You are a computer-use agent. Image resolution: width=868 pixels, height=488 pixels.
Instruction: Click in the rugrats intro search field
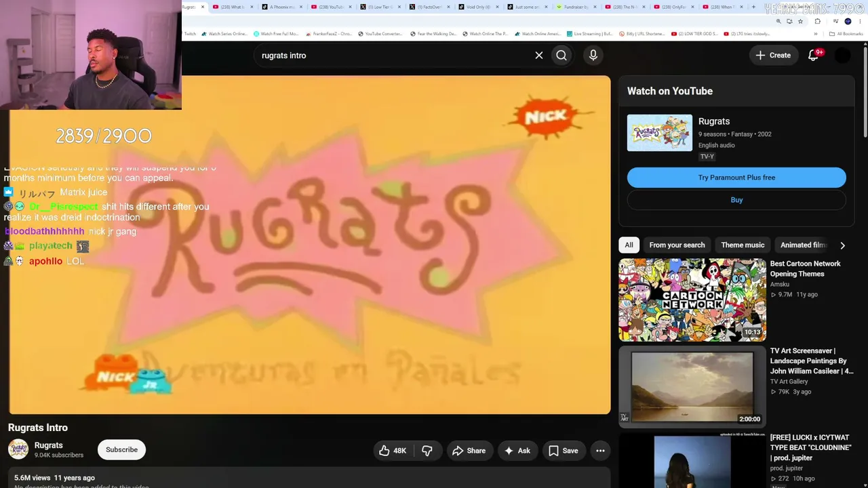click(393, 56)
